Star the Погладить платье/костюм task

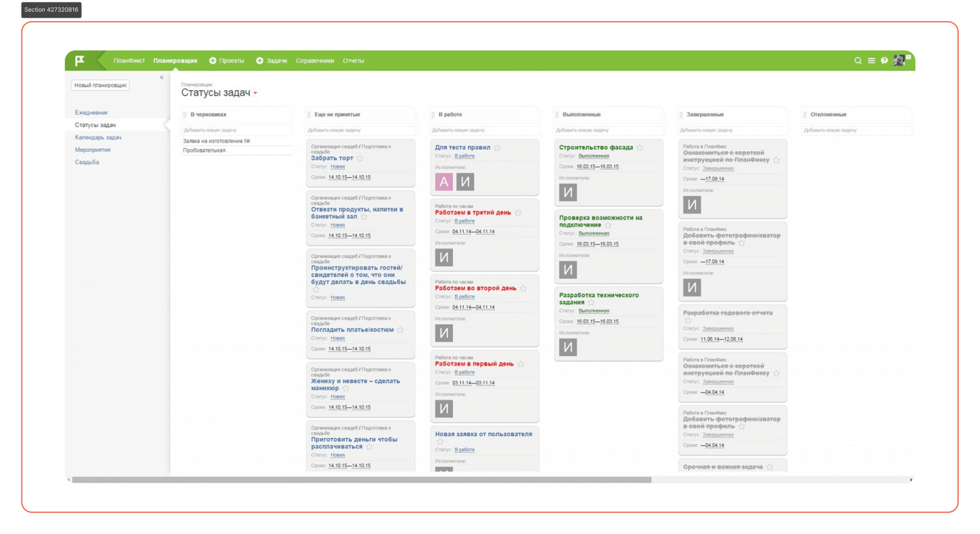pos(401,330)
